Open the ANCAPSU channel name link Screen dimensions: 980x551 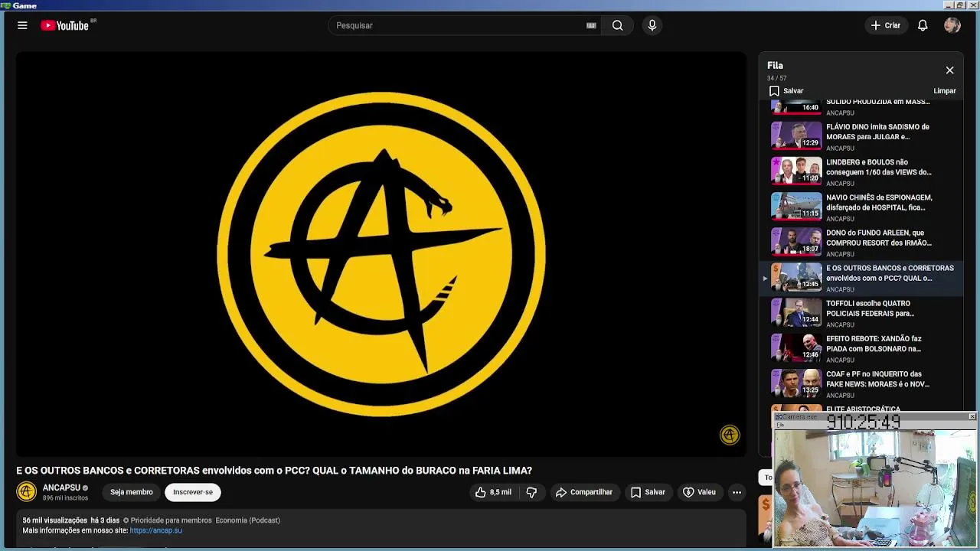[61, 487]
